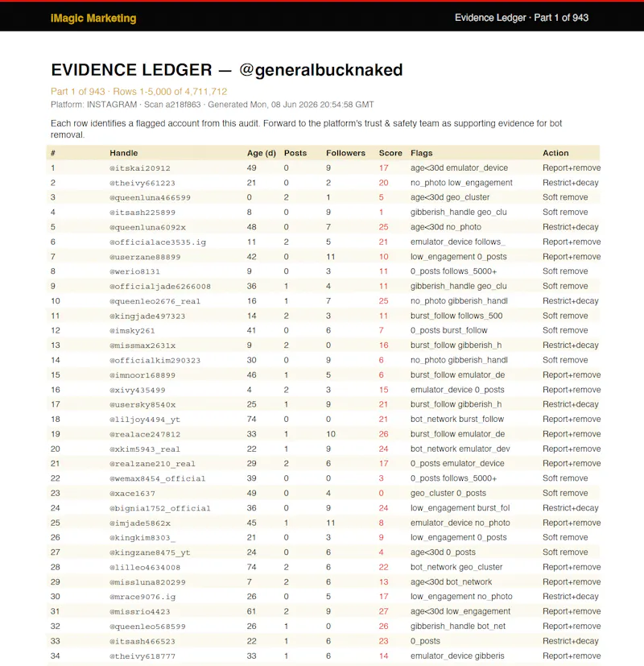Image resolution: width=644 pixels, height=666 pixels.
Task: Select handle @theivy618777
Action: (x=142, y=656)
